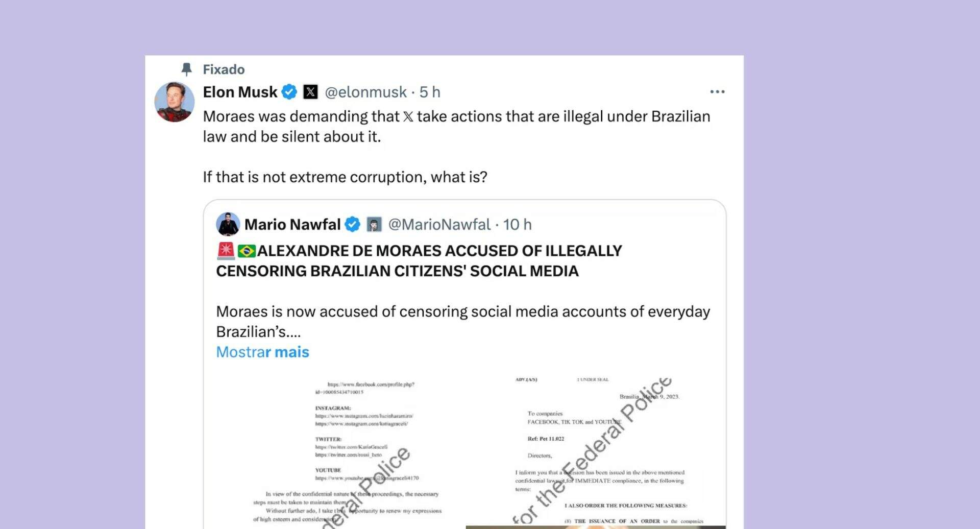This screenshot has width=980, height=529.
Task: Click the Brazil flag emoji
Action: pyautogui.click(x=247, y=251)
